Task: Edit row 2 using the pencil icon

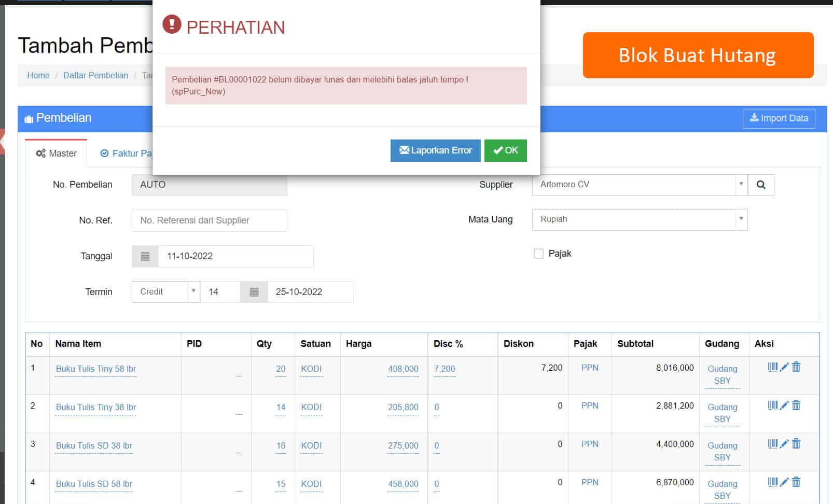Action: pyautogui.click(x=784, y=405)
